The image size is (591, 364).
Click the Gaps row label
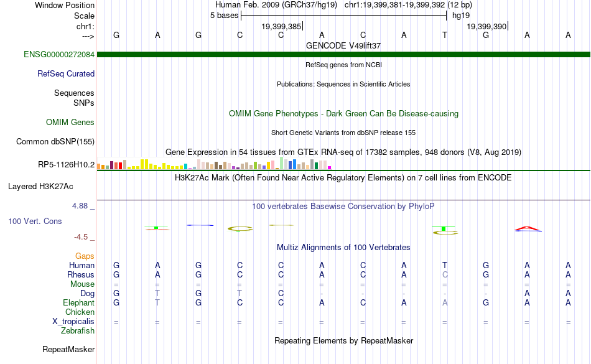(85, 256)
